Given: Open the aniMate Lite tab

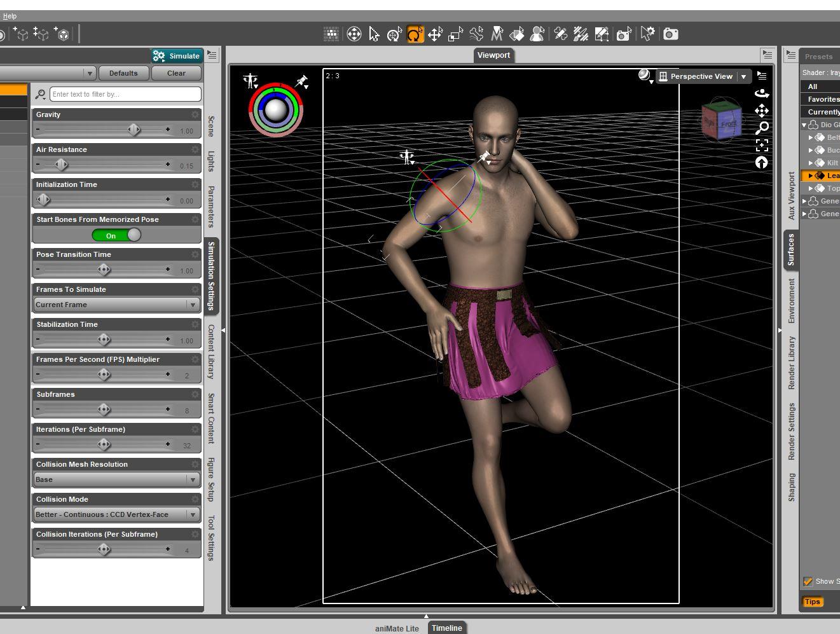Looking at the screenshot, I should (x=397, y=628).
